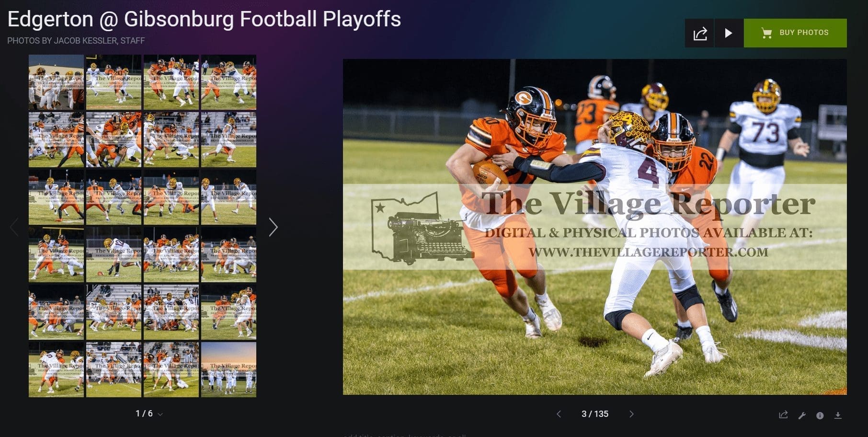Open the second thumbnail in the top row
The width and height of the screenshot is (868, 437).
(114, 82)
